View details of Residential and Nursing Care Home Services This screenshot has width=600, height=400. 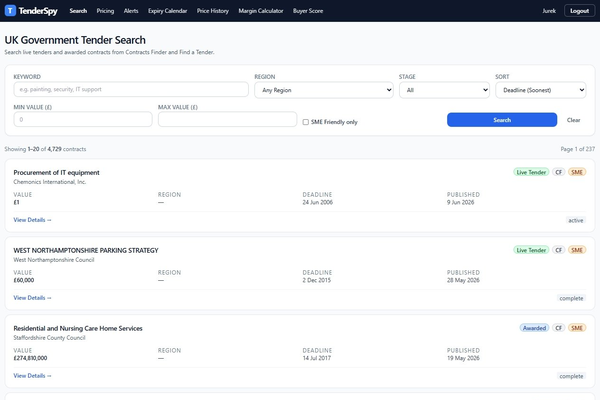(x=32, y=376)
